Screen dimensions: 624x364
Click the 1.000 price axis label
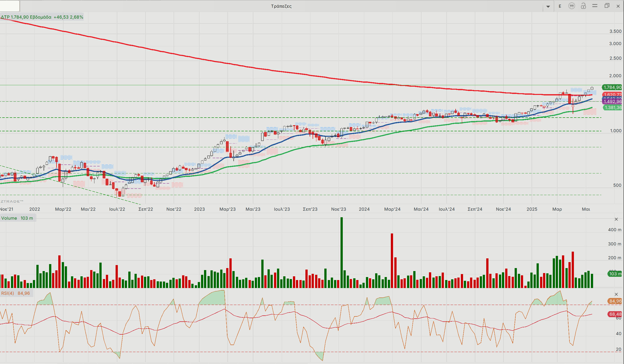(x=616, y=131)
